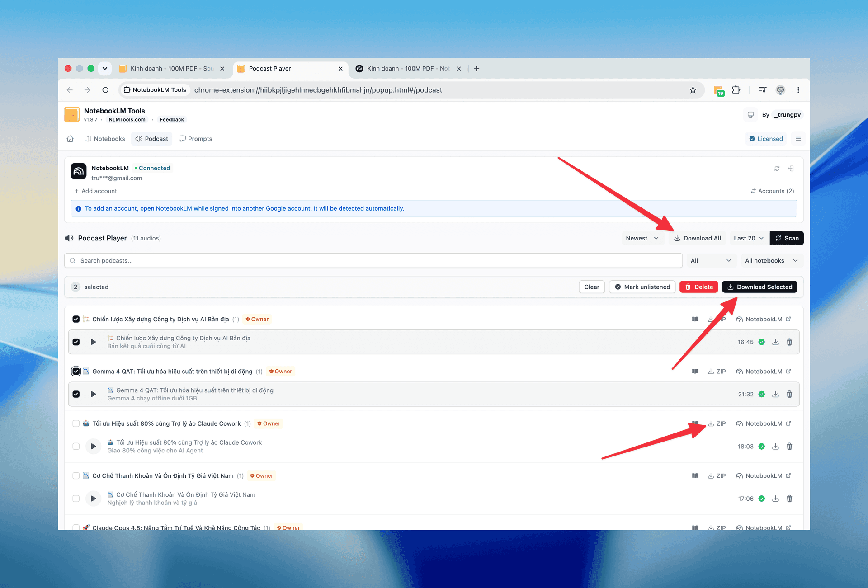Check the Nghịch lý thanh khoản audio checkbox
868x588 pixels.
point(76,499)
